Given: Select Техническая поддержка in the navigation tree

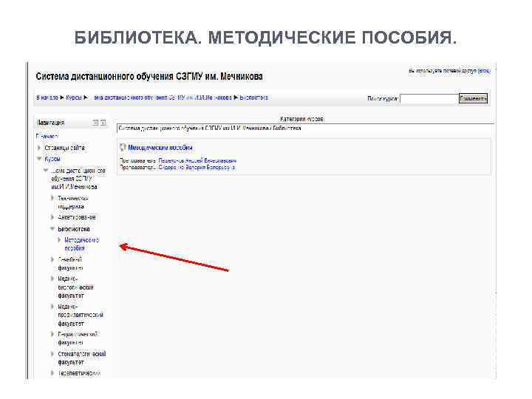Looking at the screenshot, I should pyautogui.click(x=72, y=202).
